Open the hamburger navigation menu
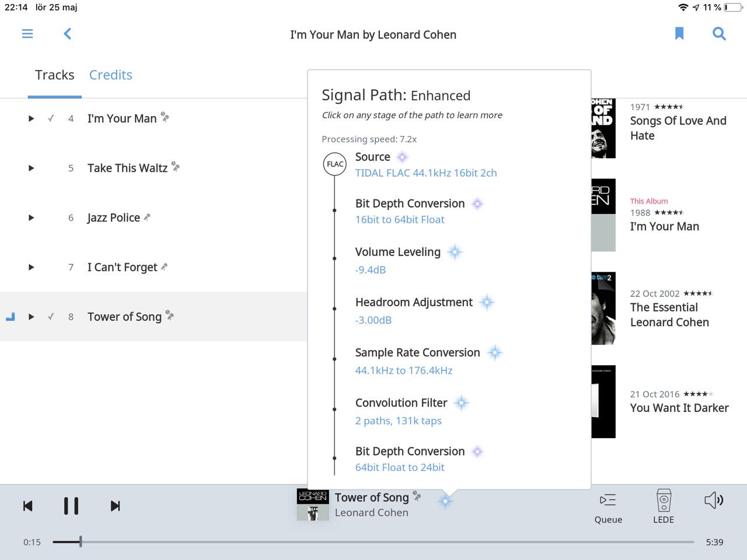This screenshot has width=747, height=560. (x=27, y=34)
